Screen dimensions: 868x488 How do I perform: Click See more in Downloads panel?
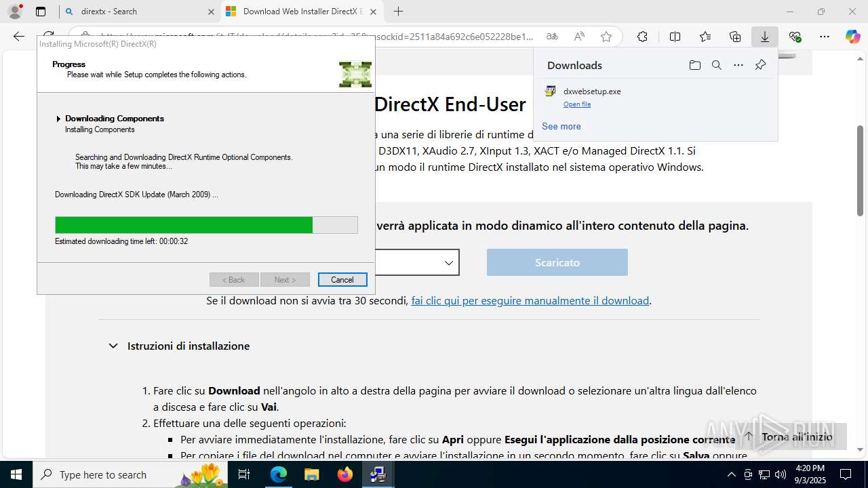click(561, 126)
